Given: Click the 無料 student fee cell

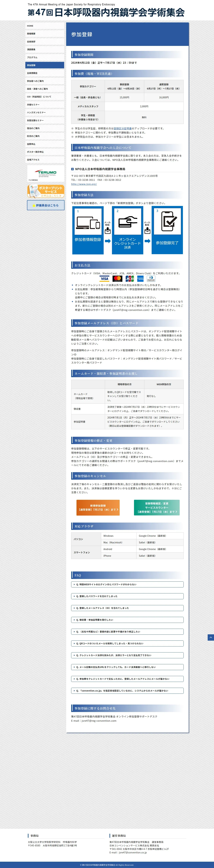Looking at the screenshot, I should coord(144,117).
